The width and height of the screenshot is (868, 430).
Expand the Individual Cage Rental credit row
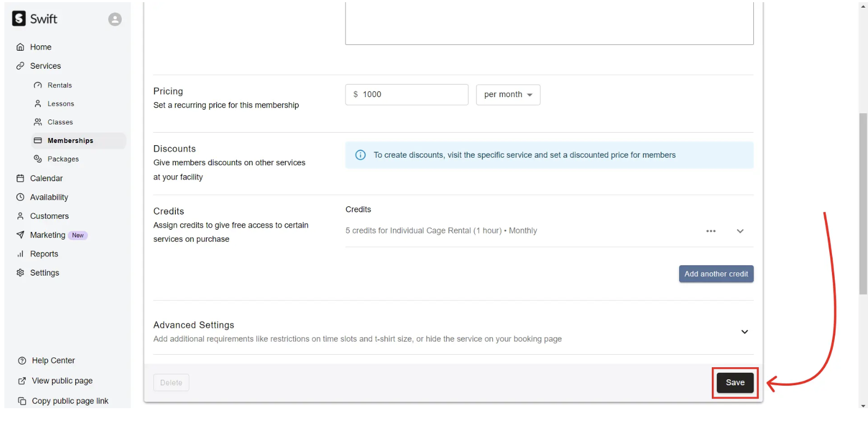point(740,231)
